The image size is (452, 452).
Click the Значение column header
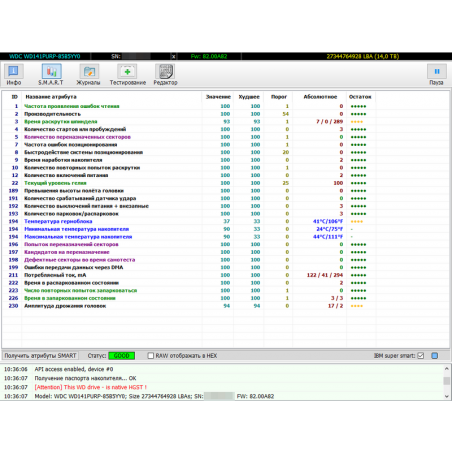tap(218, 97)
